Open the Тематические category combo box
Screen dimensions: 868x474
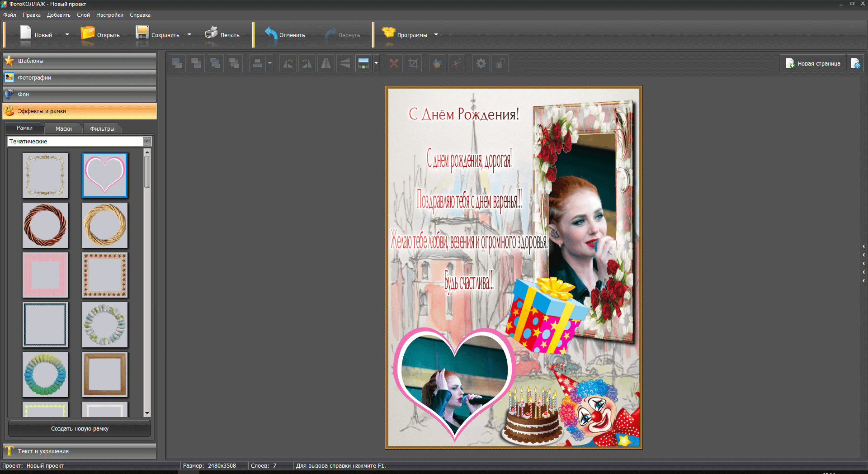point(79,142)
